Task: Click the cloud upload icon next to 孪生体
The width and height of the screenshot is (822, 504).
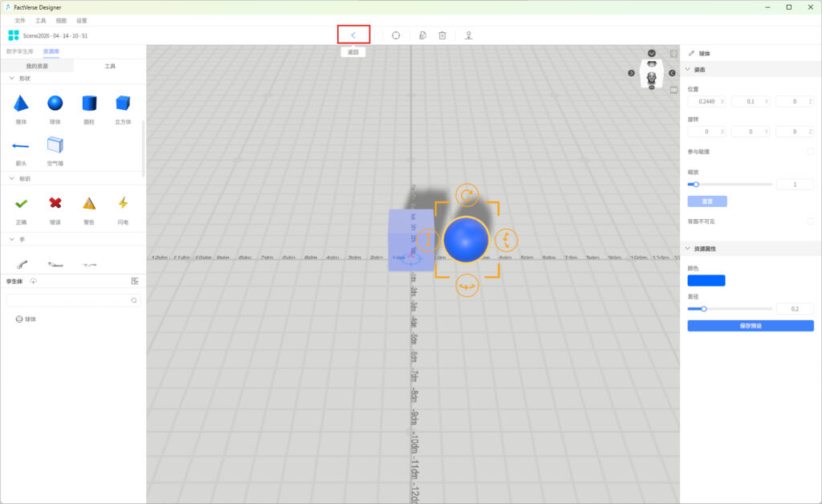Action: click(34, 282)
